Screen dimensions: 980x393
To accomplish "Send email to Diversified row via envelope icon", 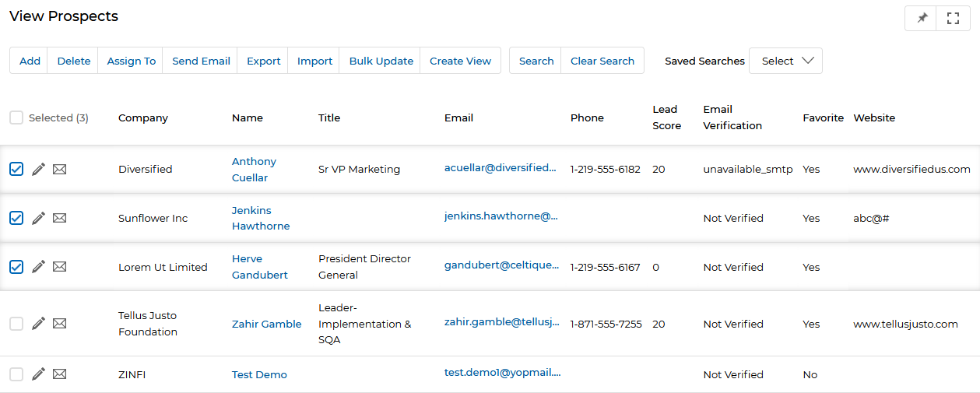I will click(x=59, y=169).
